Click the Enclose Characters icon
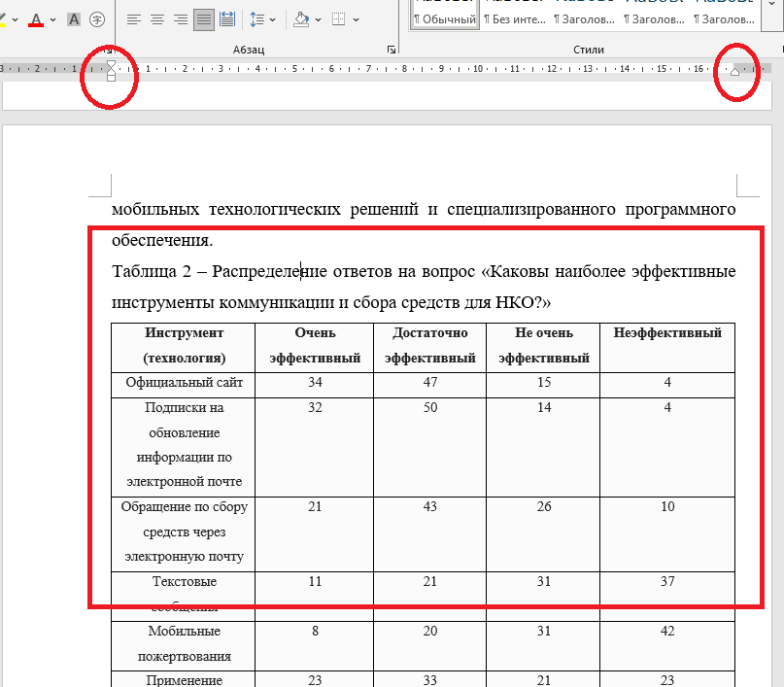 [95, 19]
